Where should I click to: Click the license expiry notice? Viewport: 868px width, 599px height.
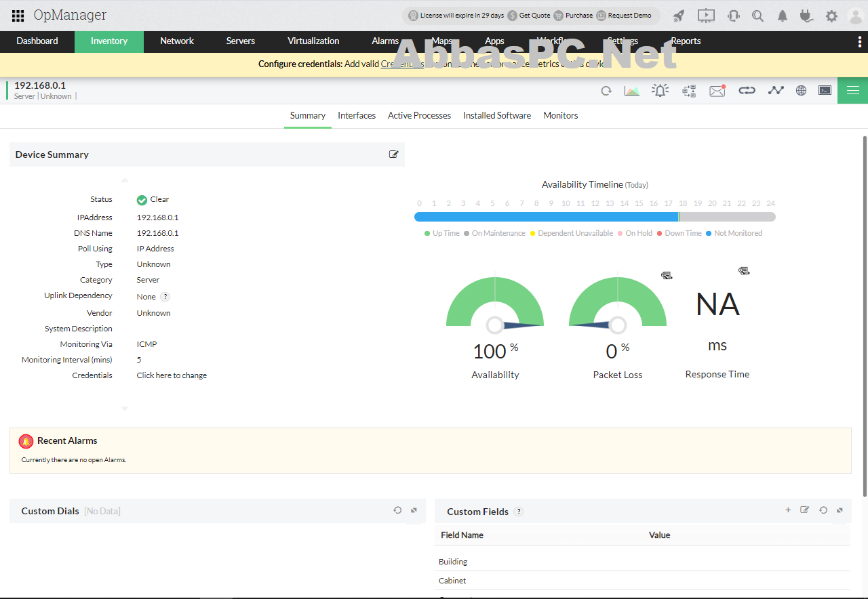click(456, 16)
